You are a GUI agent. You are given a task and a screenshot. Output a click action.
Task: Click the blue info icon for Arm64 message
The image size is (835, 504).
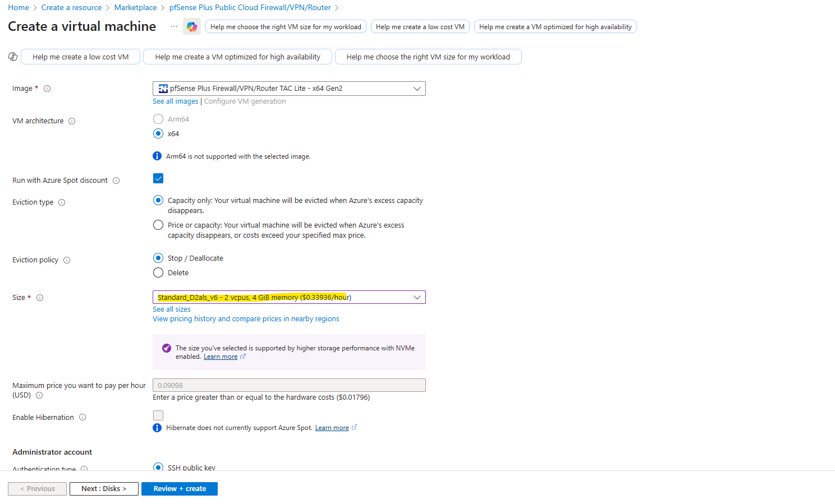[157, 156]
